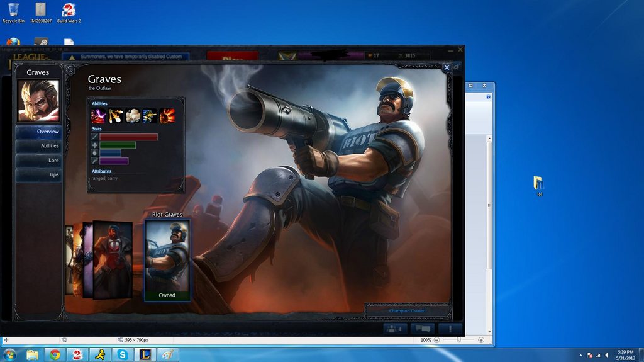Open Skype from the taskbar

tap(123, 354)
